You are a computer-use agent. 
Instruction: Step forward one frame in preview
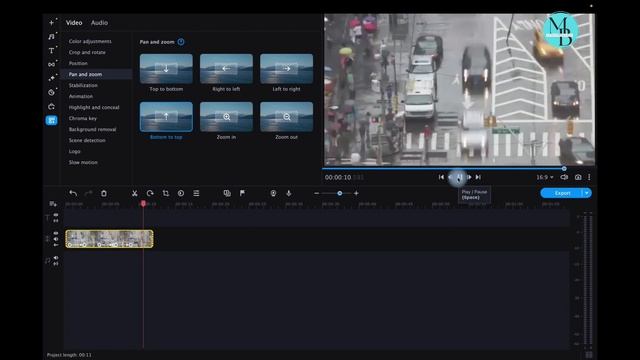pos(469,177)
